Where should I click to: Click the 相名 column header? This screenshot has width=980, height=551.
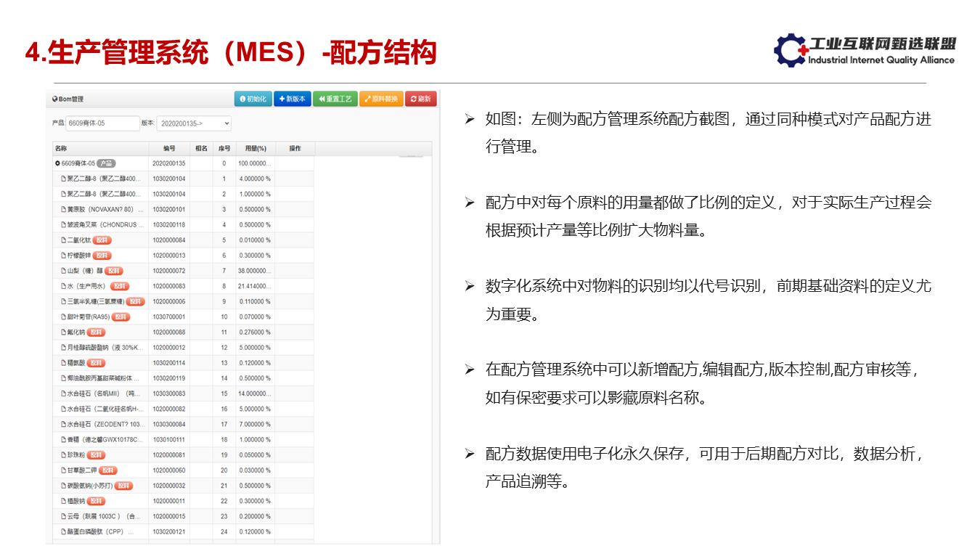[x=202, y=148]
